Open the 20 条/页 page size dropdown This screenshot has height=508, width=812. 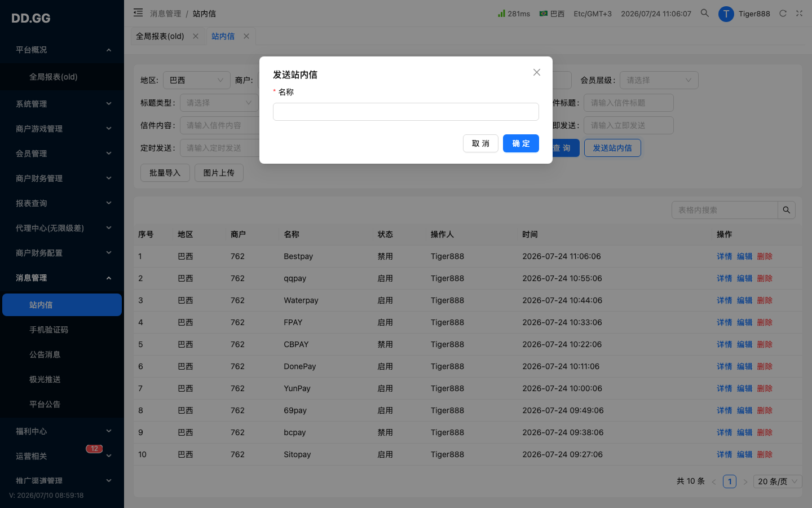point(778,481)
